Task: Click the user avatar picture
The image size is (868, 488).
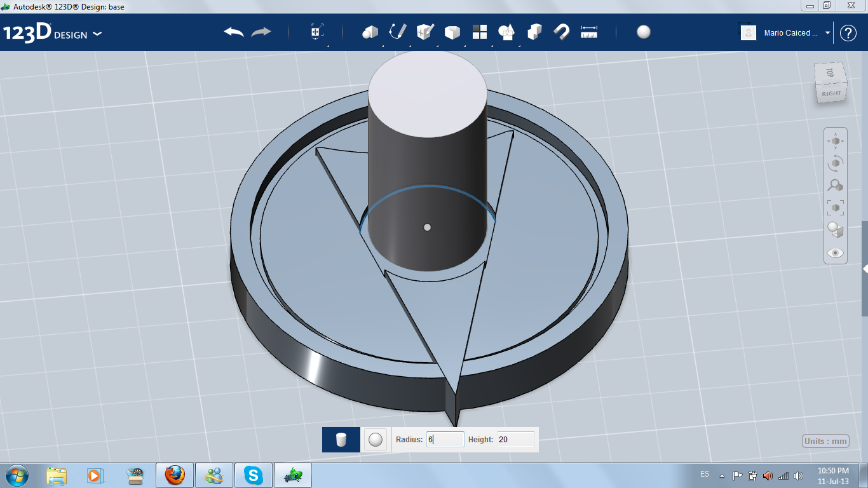Action: [x=749, y=32]
